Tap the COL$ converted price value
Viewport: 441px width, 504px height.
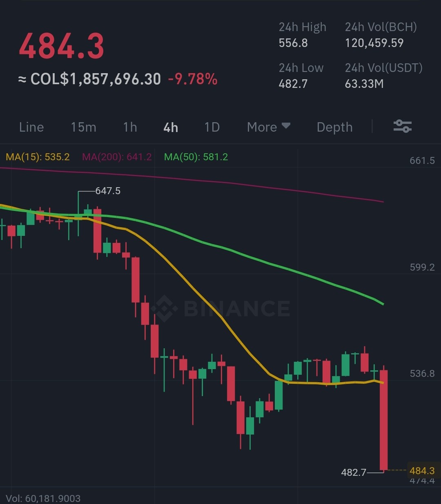pyautogui.click(x=90, y=79)
